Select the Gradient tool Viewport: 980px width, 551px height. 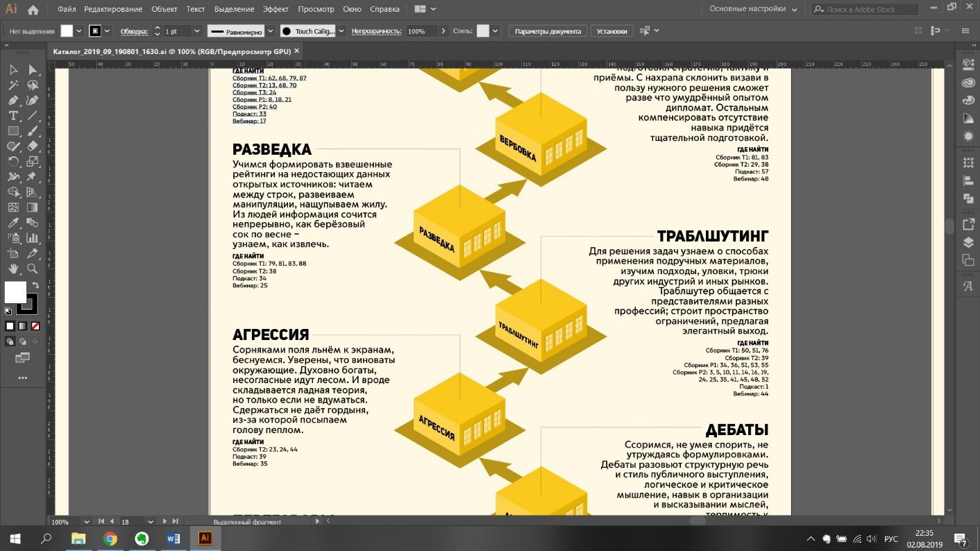32,207
